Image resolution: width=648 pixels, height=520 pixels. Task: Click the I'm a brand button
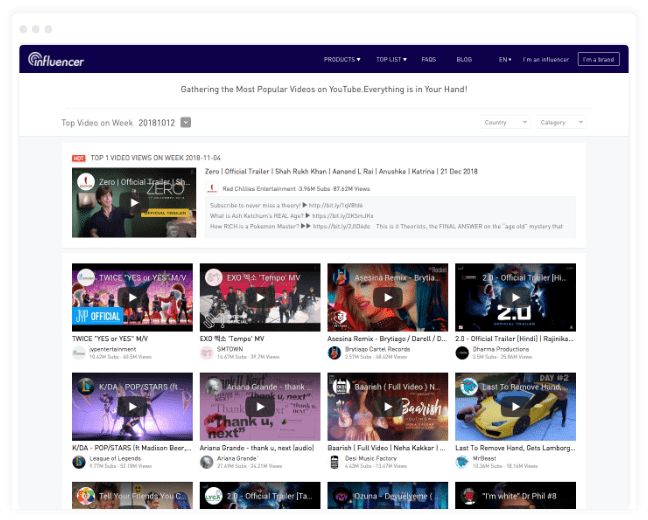coord(598,59)
